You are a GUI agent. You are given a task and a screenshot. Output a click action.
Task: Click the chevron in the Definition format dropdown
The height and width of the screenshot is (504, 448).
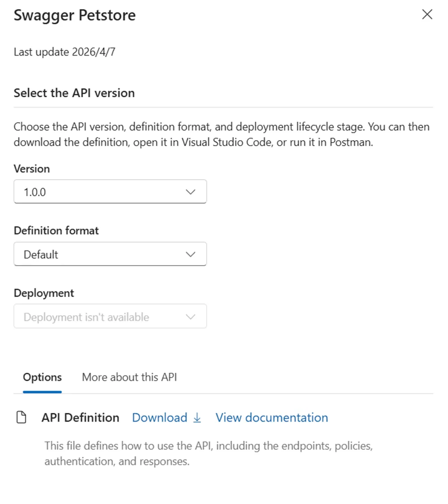tap(190, 254)
